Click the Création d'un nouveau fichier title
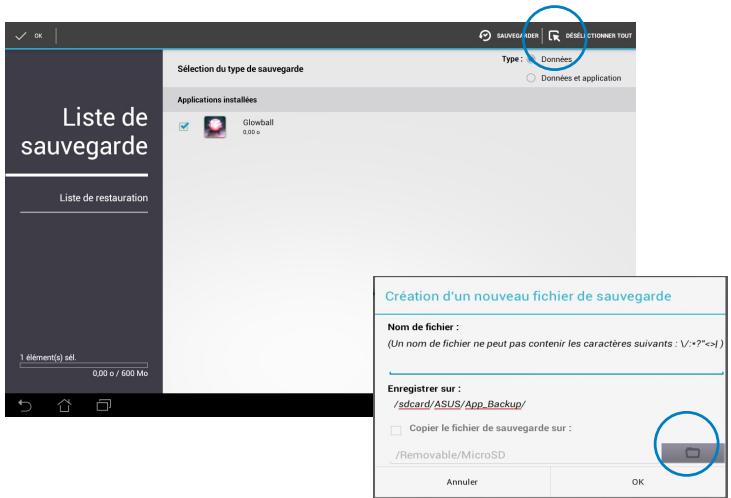The image size is (731, 498). point(528,296)
